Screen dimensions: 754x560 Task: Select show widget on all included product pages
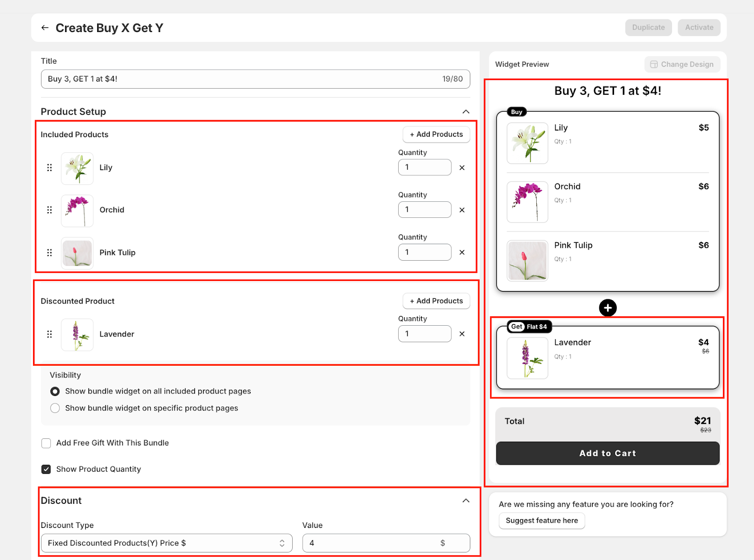pos(55,391)
